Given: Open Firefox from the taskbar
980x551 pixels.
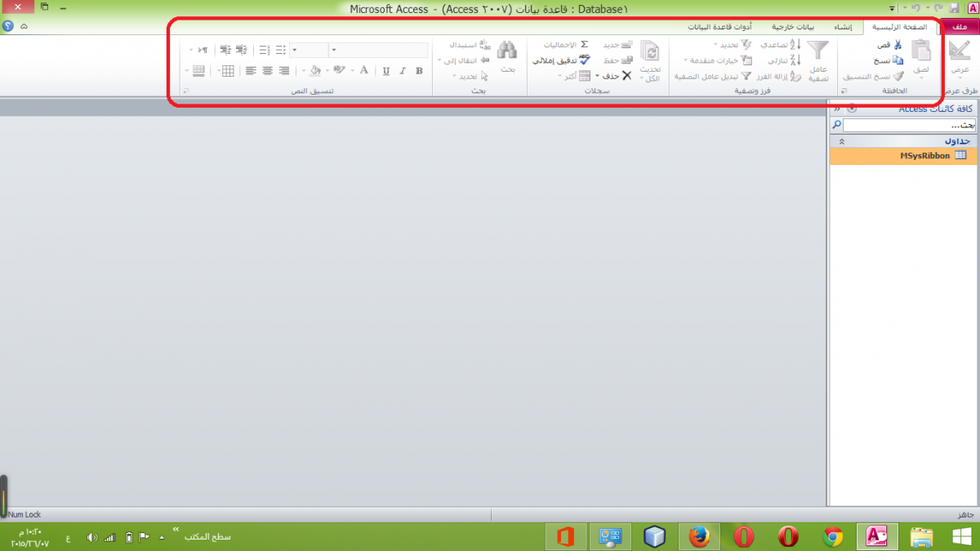Looking at the screenshot, I should point(699,536).
